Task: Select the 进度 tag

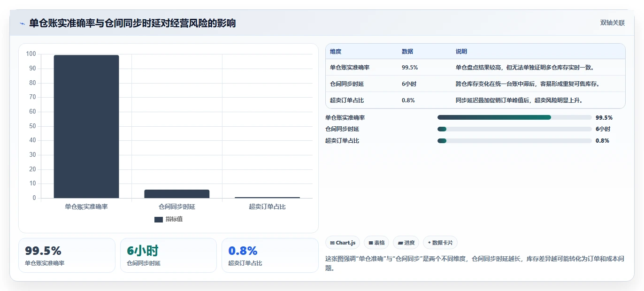Action: pos(406,243)
